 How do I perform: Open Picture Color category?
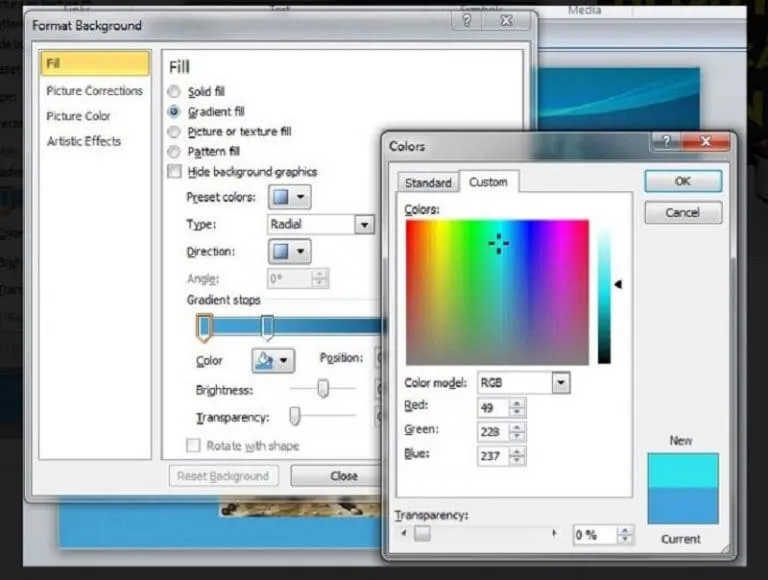78,116
